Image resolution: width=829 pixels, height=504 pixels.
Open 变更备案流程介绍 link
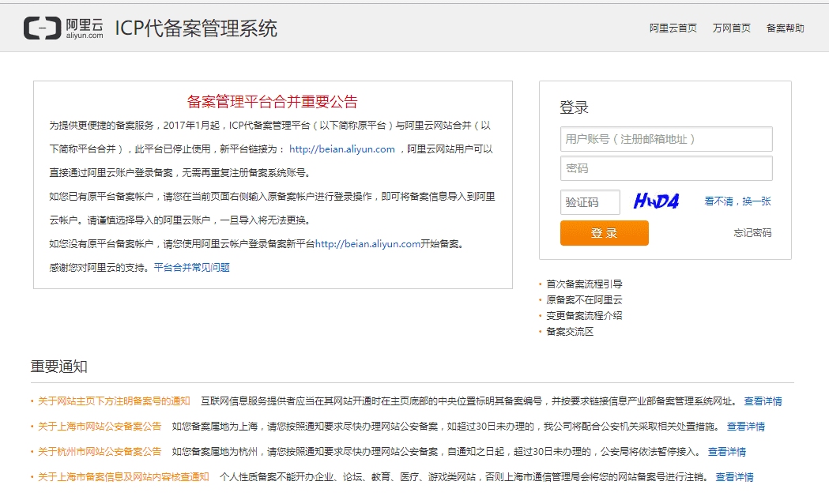584,316
